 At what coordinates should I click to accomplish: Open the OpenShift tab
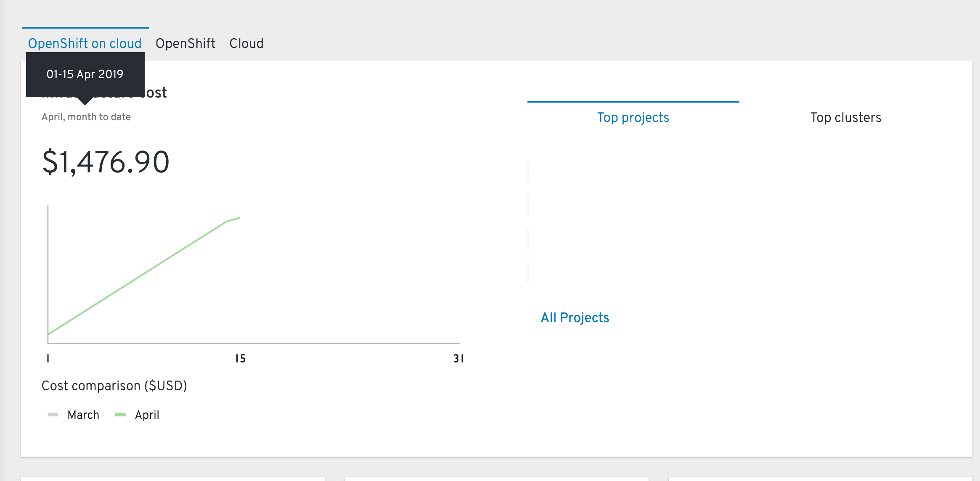185,43
